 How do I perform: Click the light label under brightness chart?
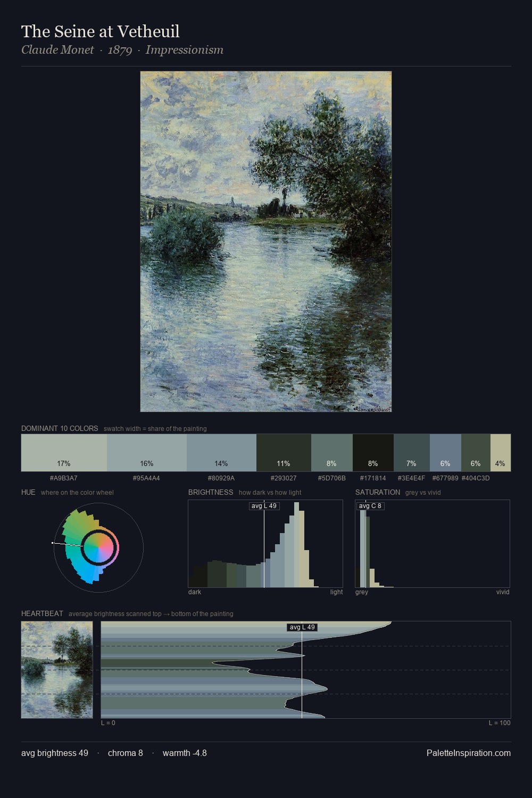point(337,592)
